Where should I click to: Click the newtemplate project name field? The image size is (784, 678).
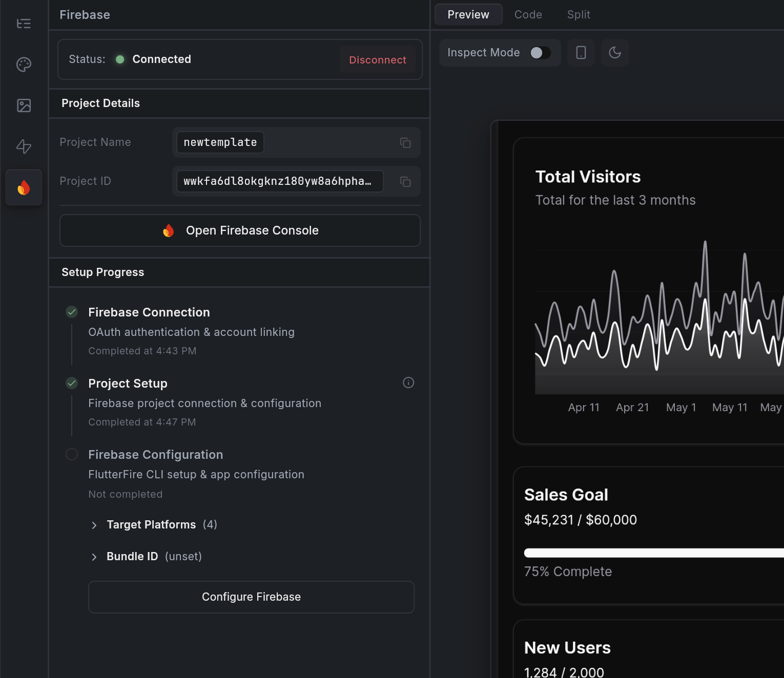pyautogui.click(x=220, y=142)
